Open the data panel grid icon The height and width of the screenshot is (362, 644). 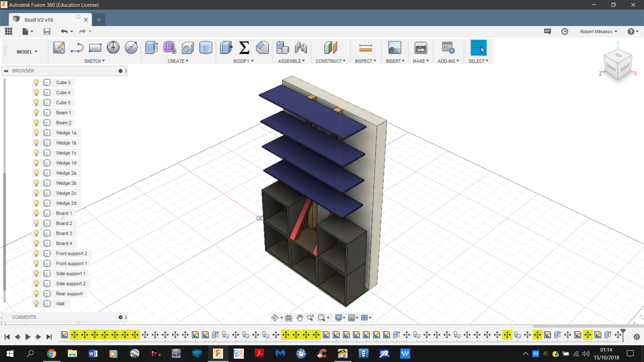(9, 32)
